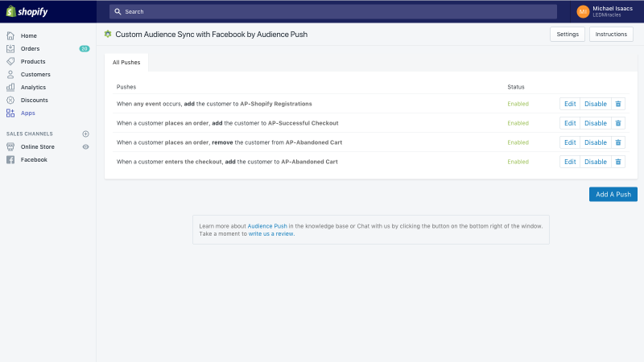Focus the Search input field
The image size is (644, 362).
(333, 11)
